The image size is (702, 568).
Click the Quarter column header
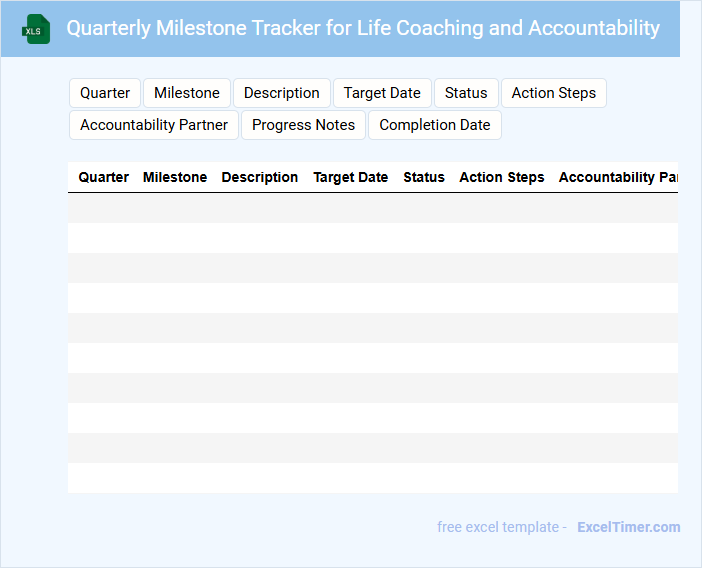104,177
